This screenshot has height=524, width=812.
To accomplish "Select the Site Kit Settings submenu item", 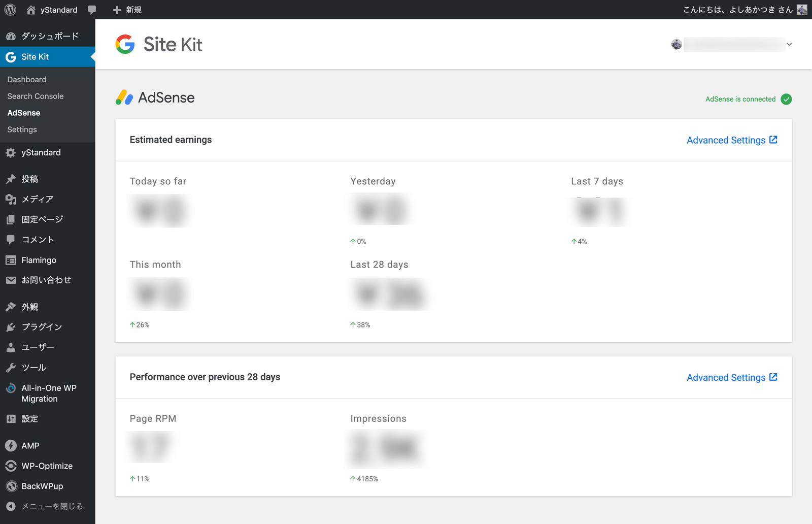I will pyautogui.click(x=22, y=129).
